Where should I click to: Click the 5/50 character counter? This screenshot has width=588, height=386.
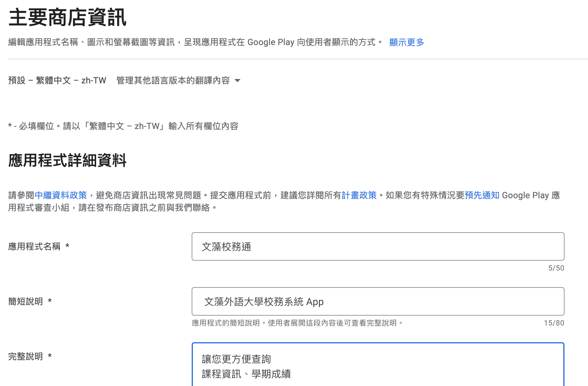556,268
